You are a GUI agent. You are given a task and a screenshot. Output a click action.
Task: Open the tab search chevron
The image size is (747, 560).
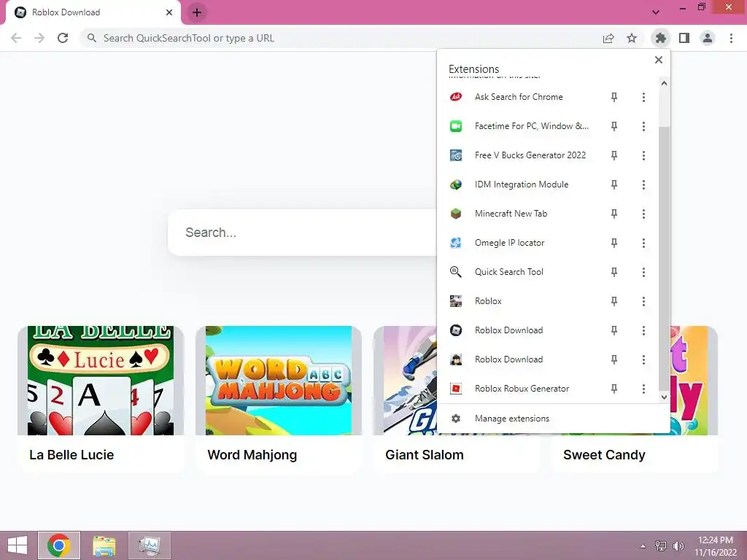pos(656,12)
